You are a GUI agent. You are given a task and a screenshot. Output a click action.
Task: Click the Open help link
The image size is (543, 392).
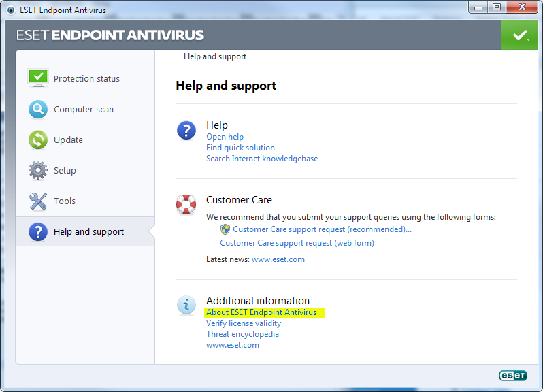pyautogui.click(x=225, y=137)
